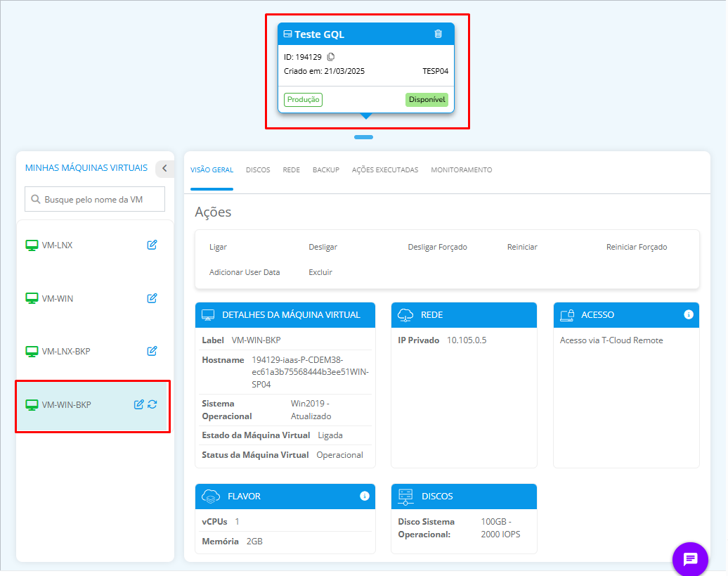Edit the VM-WIN label
The image size is (728, 576).
152,298
